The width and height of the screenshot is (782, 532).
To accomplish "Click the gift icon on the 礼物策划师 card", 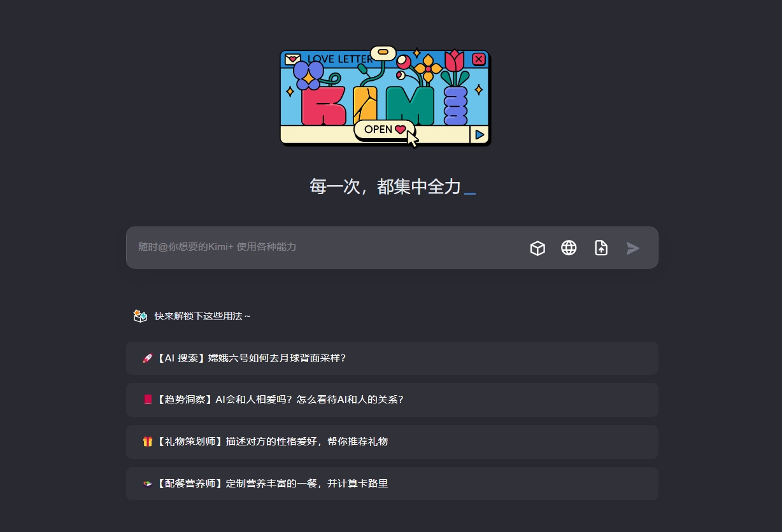I will click(x=146, y=442).
